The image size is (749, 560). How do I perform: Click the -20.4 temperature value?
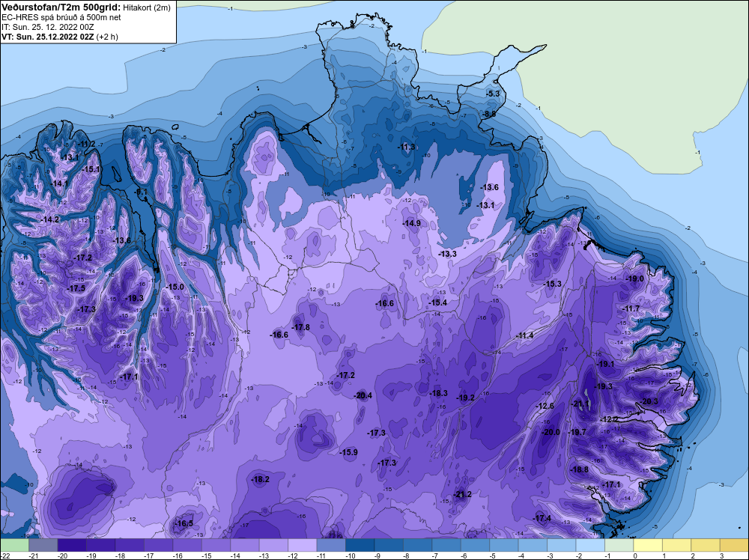[x=363, y=395]
